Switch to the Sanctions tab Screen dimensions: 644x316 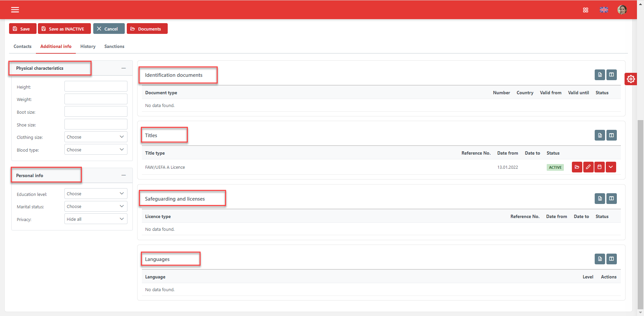point(114,47)
